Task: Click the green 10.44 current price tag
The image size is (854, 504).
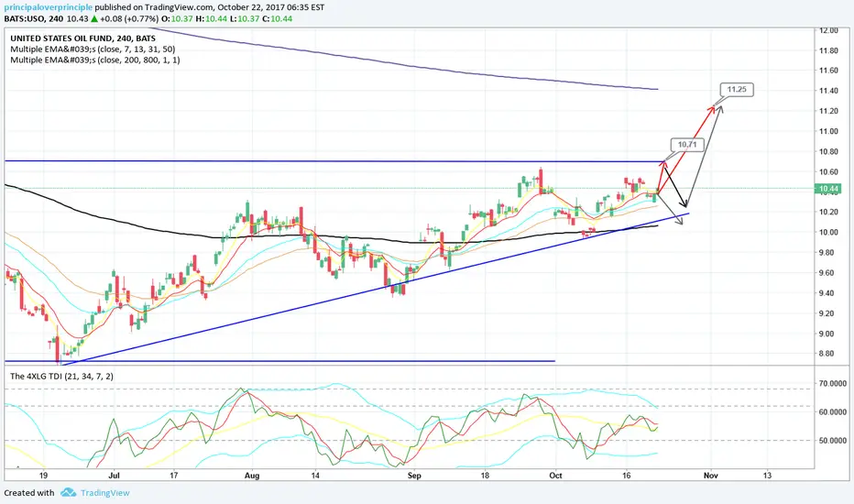Action: click(x=827, y=189)
